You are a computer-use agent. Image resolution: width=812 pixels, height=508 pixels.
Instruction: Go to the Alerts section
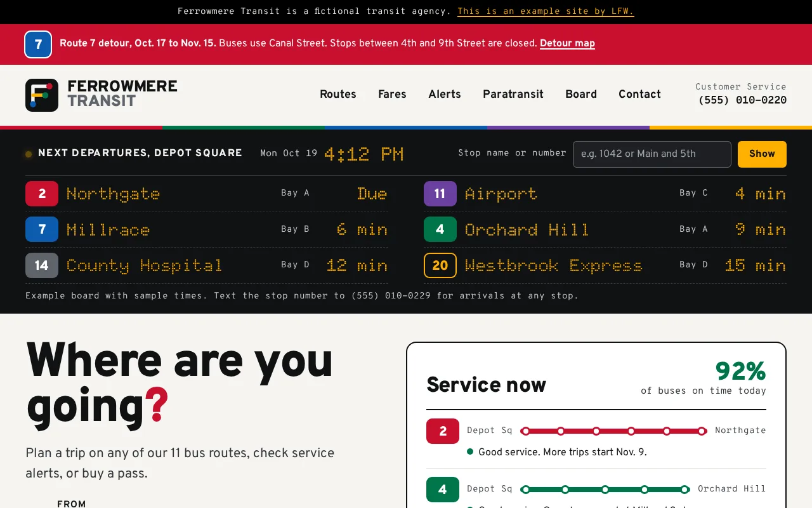pyautogui.click(x=445, y=94)
